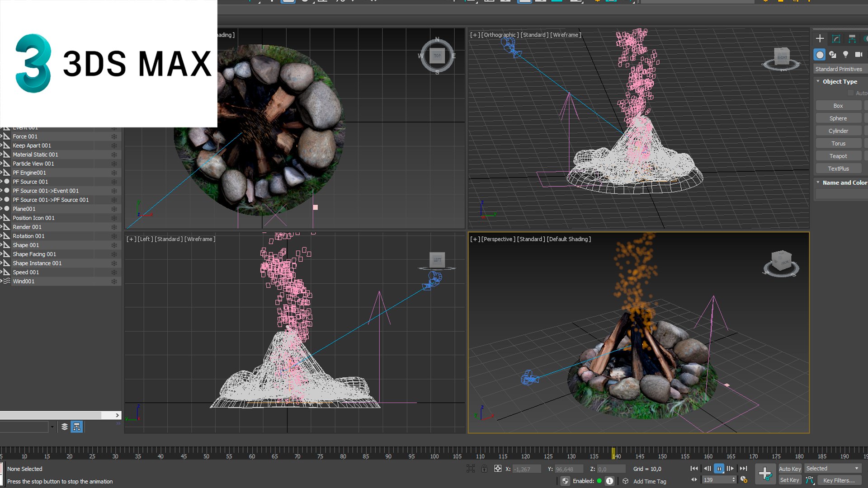Select the Shapes category icon
The height and width of the screenshot is (488, 868).
[x=833, y=55]
